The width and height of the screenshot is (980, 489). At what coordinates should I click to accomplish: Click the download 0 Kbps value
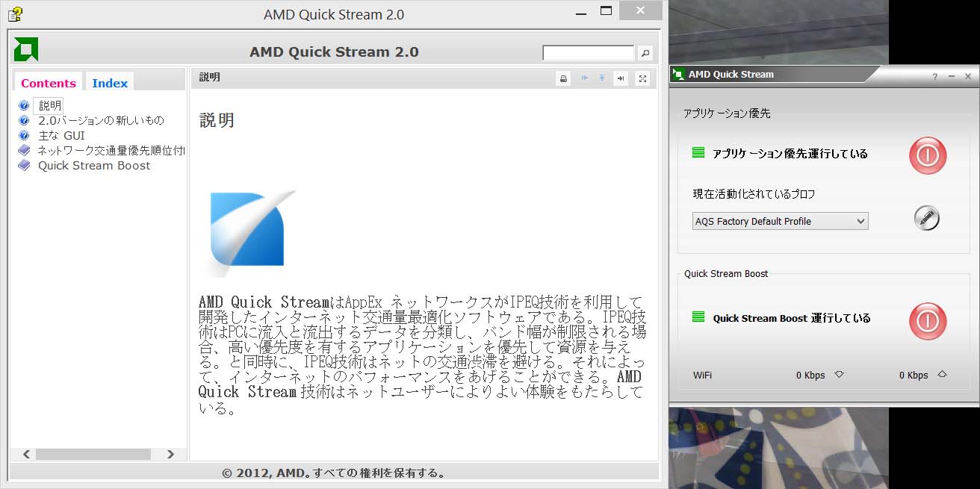point(810,375)
